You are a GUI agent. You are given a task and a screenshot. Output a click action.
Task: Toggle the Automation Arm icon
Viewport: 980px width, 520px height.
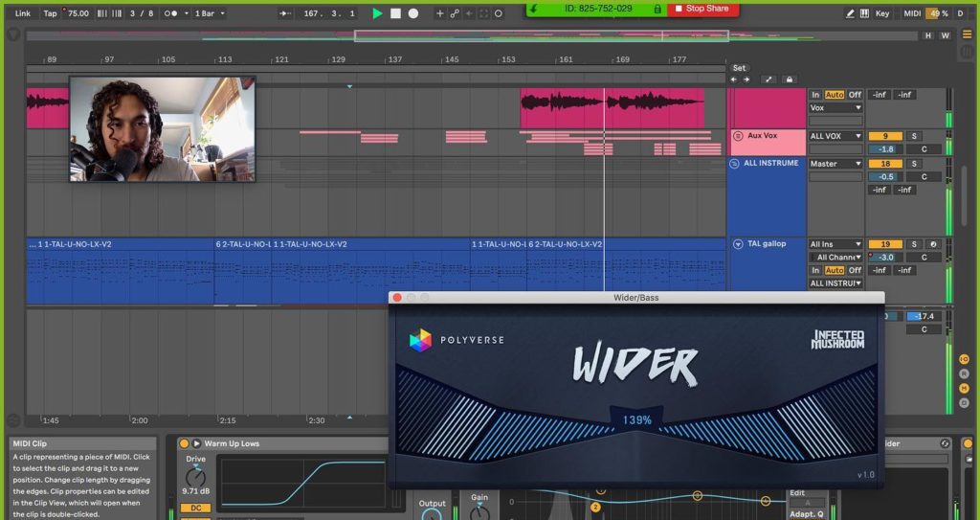[x=455, y=13]
